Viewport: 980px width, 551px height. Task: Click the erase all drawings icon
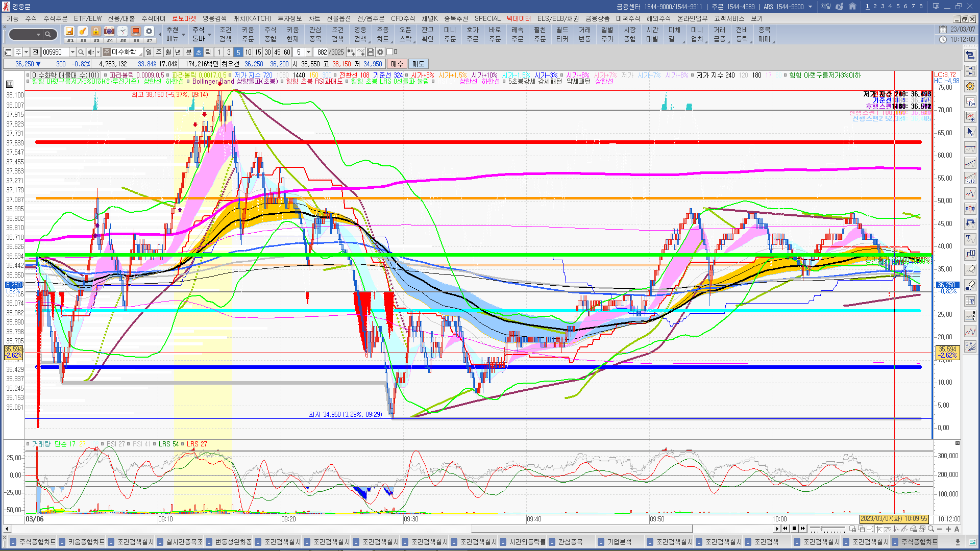coord(970,286)
